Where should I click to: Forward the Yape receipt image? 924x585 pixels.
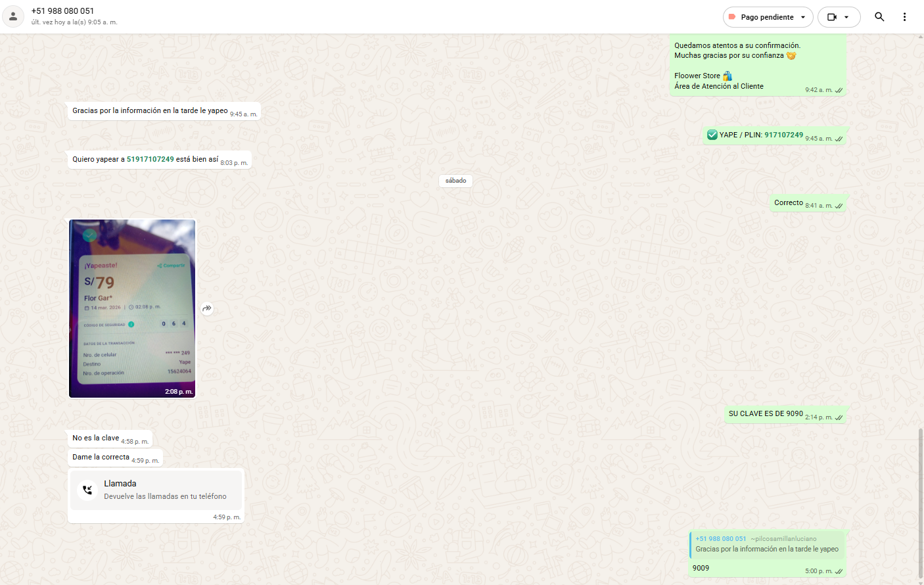207,308
